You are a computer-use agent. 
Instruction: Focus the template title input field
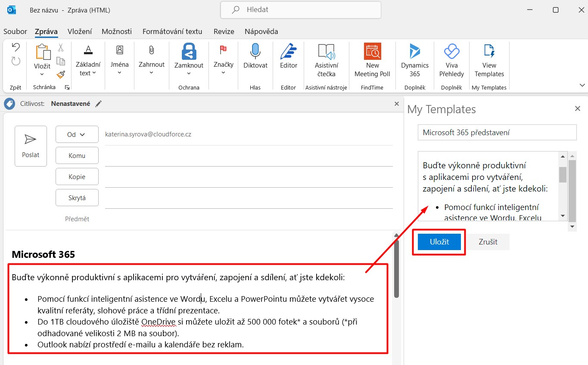click(497, 133)
